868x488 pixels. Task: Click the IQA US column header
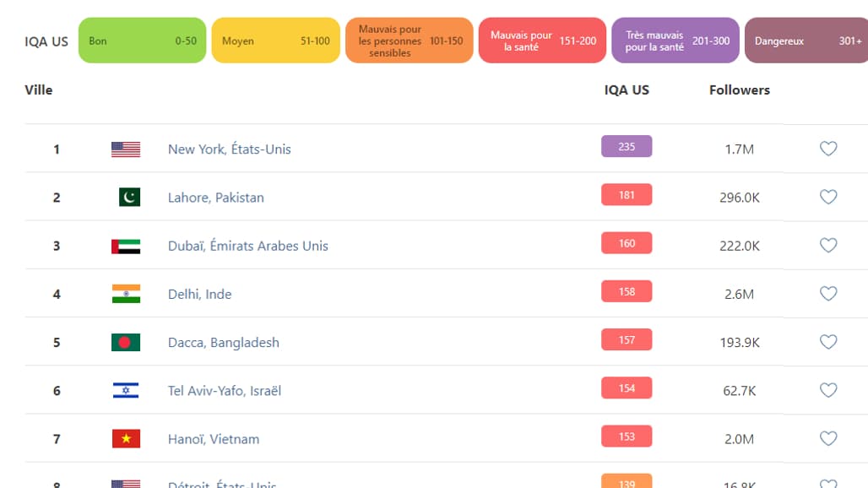point(627,89)
